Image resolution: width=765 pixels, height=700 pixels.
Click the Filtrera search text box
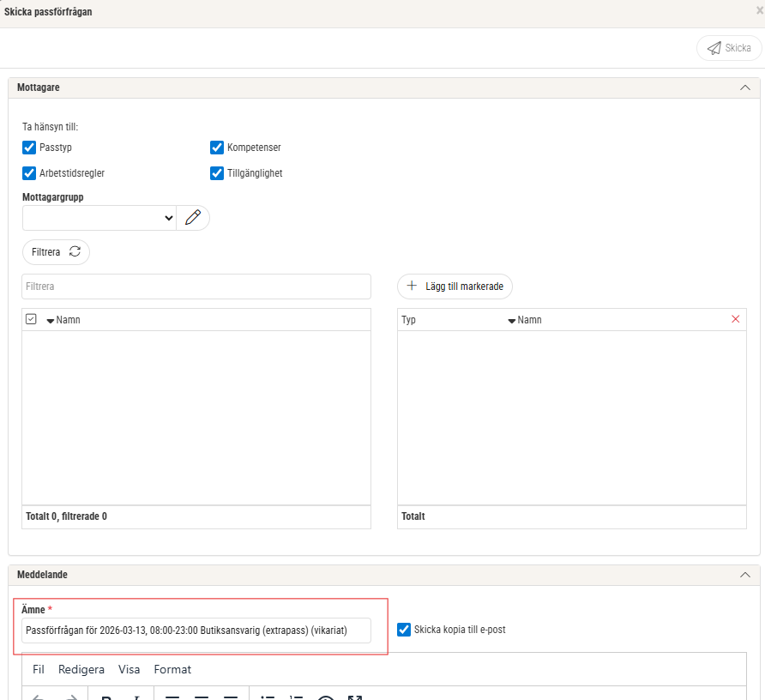pos(196,287)
